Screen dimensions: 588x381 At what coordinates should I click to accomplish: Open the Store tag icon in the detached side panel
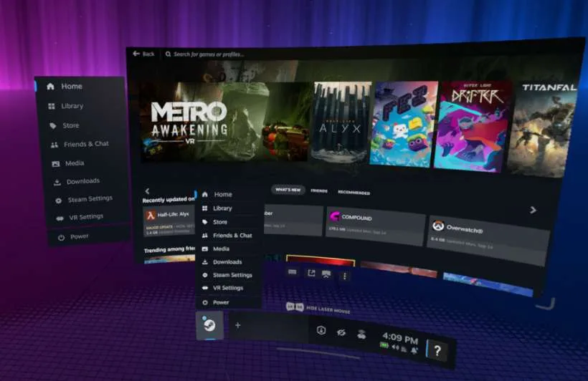pyautogui.click(x=53, y=125)
